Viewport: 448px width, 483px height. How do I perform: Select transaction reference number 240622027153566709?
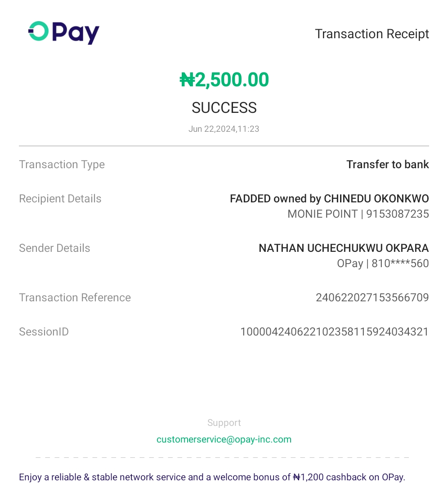[372, 298]
